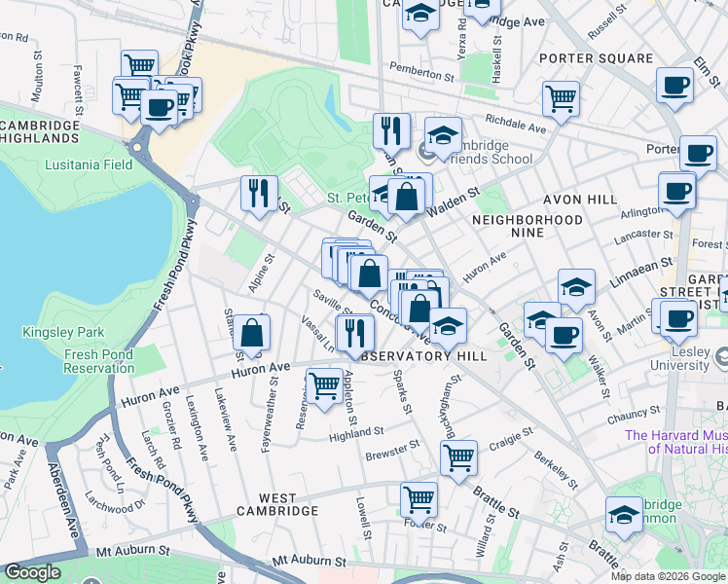This screenshot has height=584, width=728.
Task: Select the AVON HILL label
Action: (580, 201)
